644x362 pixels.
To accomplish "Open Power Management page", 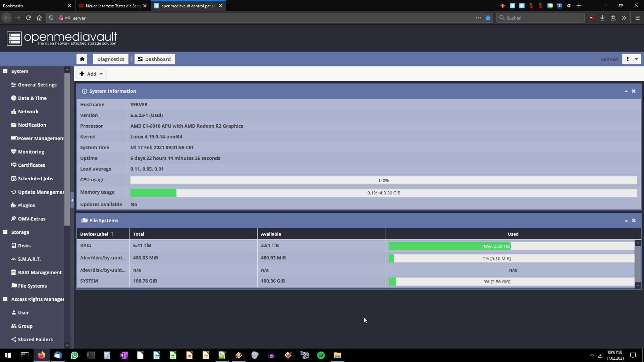I will point(37,138).
